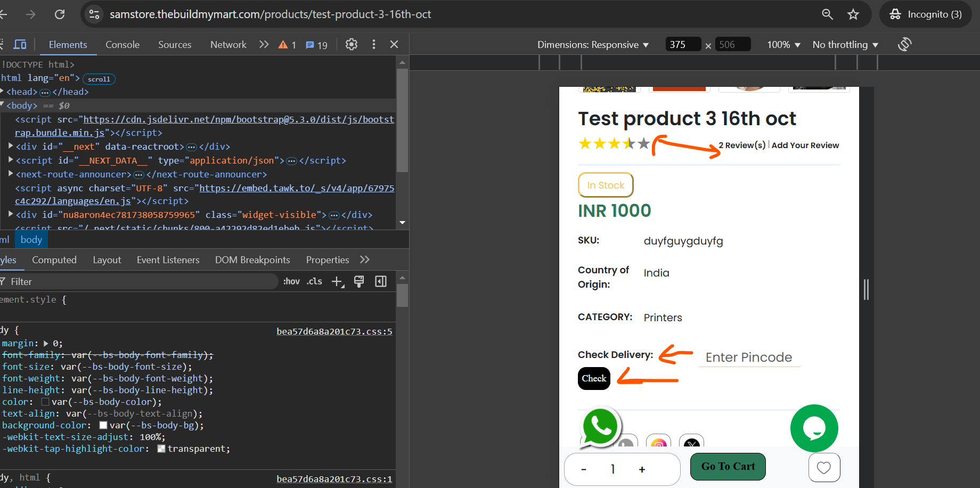Open the 2 Review(s) link
The height and width of the screenshot is (488, 980).
tap(742, 145)
